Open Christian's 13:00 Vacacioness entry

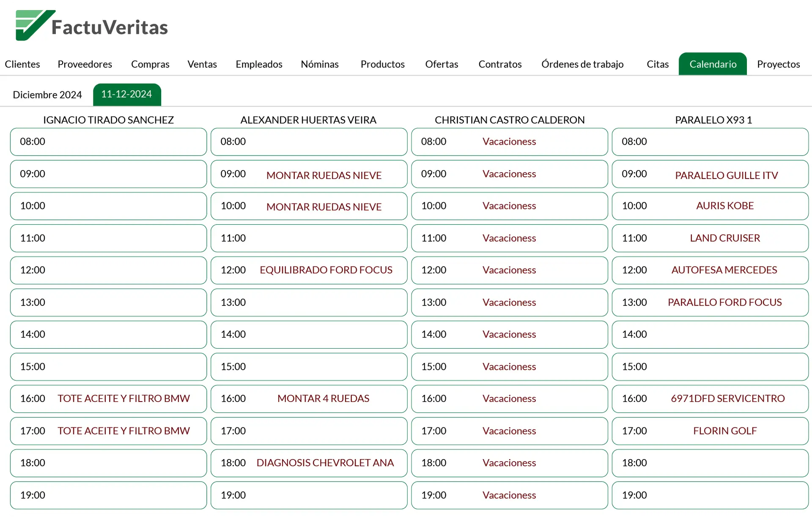(x=510, y=303)
